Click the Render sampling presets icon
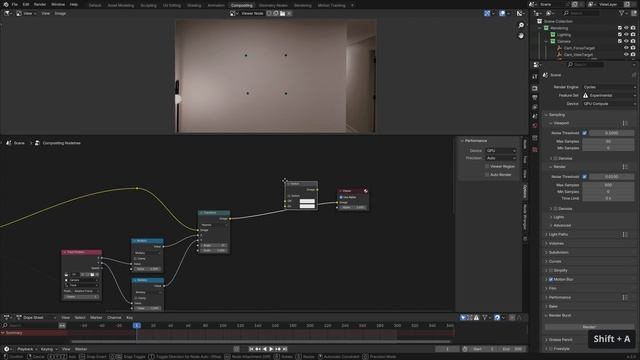Viewport: 640px width, 360px height. [x=625, y=167]
